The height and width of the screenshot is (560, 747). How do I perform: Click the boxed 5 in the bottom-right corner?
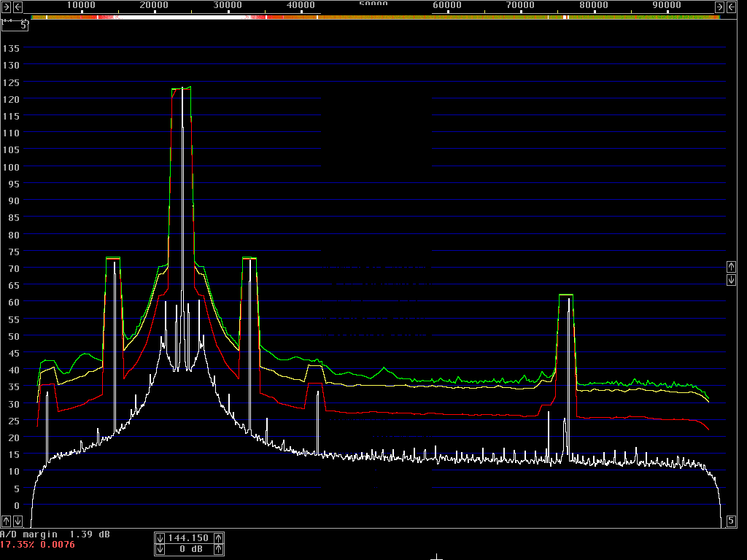click(731, 521)
